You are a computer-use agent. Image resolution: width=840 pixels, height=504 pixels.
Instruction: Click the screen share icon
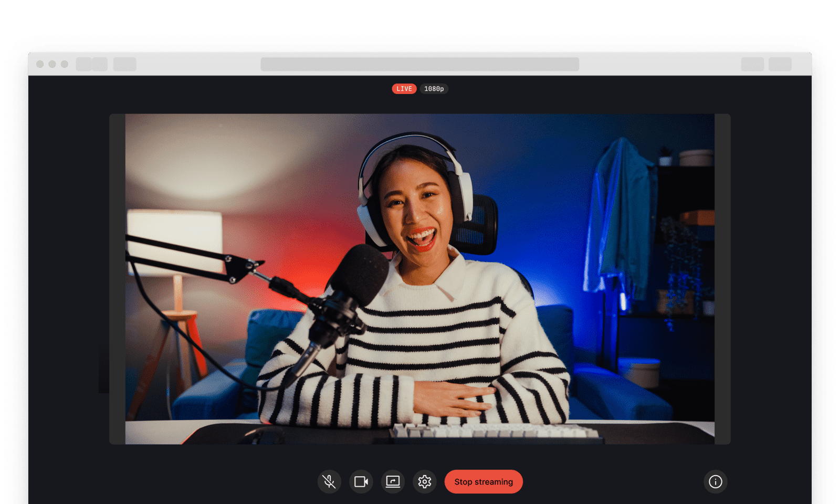point(392,481)
